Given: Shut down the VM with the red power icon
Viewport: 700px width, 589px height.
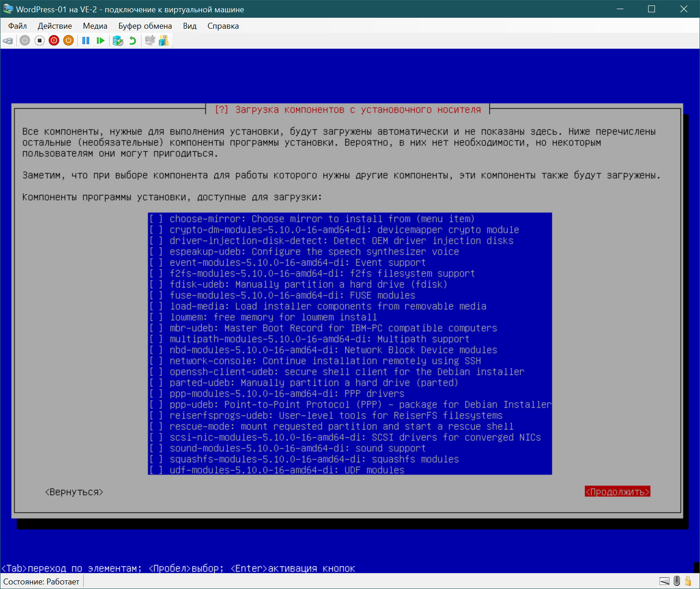Looking at the screenshot, I should click(x=54, y=41).
